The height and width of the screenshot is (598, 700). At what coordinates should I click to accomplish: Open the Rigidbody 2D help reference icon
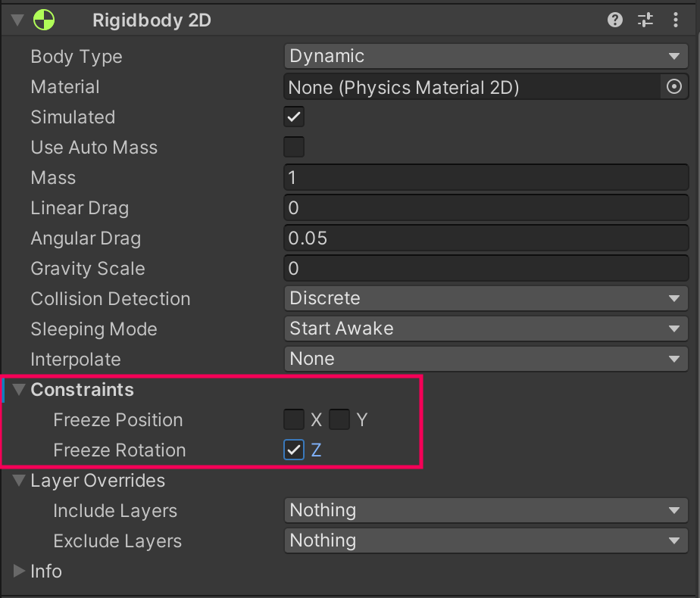tap(615, 20)
